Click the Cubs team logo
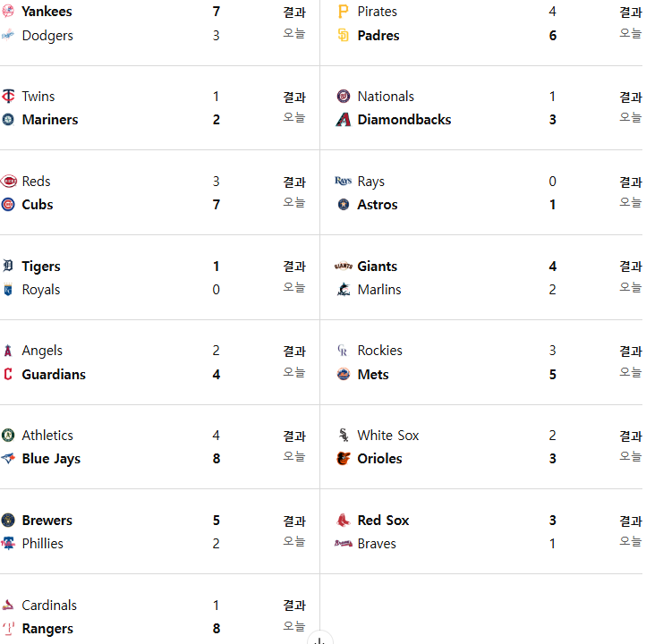This screenshot has width=646, height=644. pos(8,205)
